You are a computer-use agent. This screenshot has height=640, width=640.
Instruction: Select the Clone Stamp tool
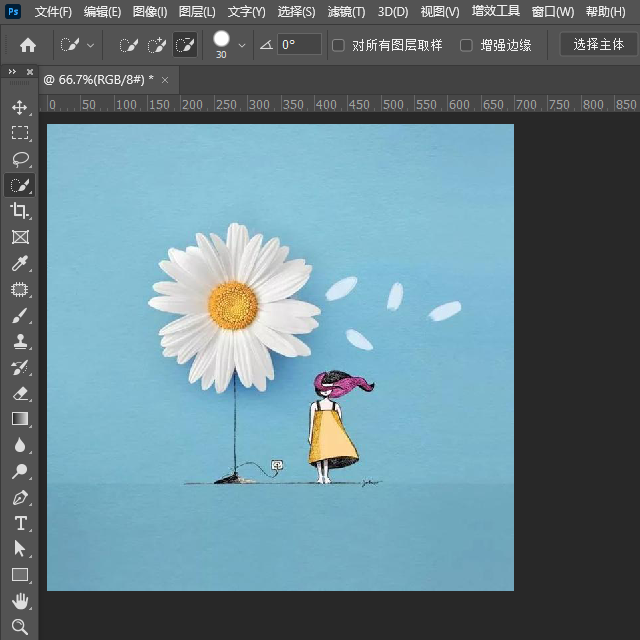[x=19, y=342]
